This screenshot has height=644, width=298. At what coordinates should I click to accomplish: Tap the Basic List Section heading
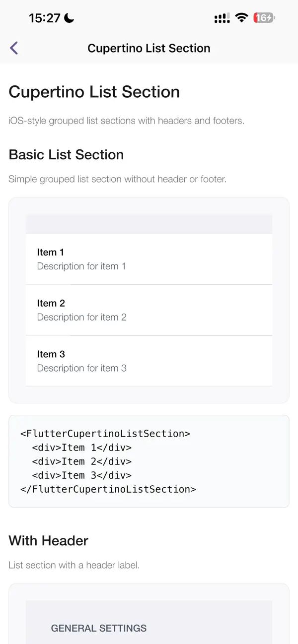(66, 155)
